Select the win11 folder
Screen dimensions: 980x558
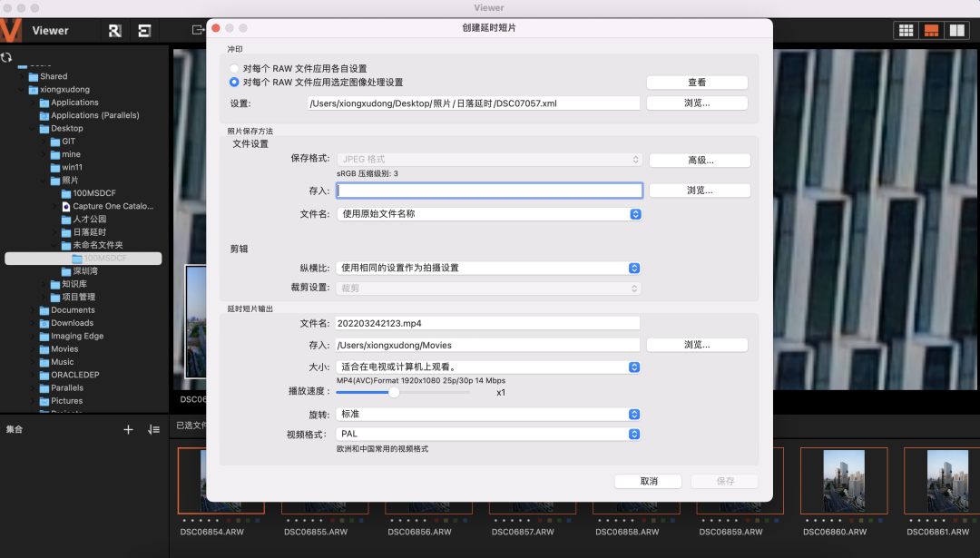pyautogui.click(x=72, y=168)
